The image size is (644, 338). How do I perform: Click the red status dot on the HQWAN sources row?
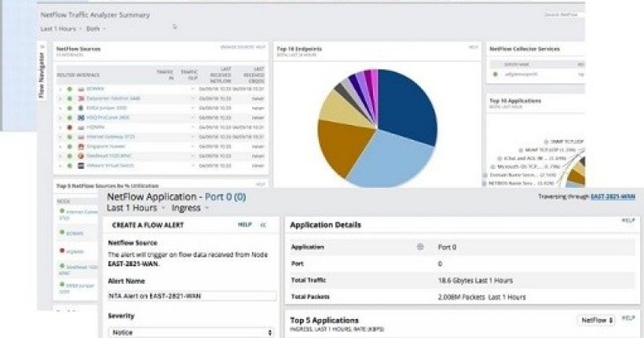coord(70,127)
